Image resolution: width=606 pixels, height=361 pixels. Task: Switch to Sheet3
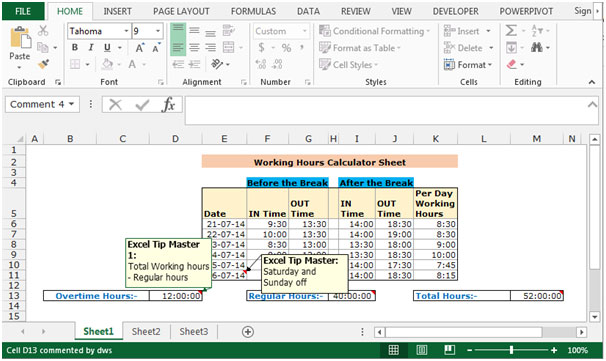click(x=194, y=332)
